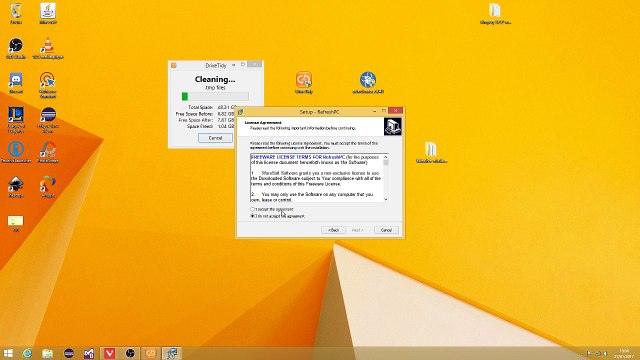The image size is (640, 360).
Task: Open Eclipse from the taskbar
Action: 69,353
